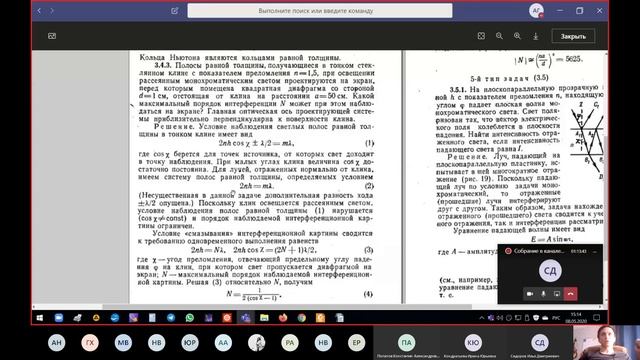Click the taskbar clock showing 15:14
Image resolution: width=640 pixels, height=360 pixels.
[x=576, y=318]
